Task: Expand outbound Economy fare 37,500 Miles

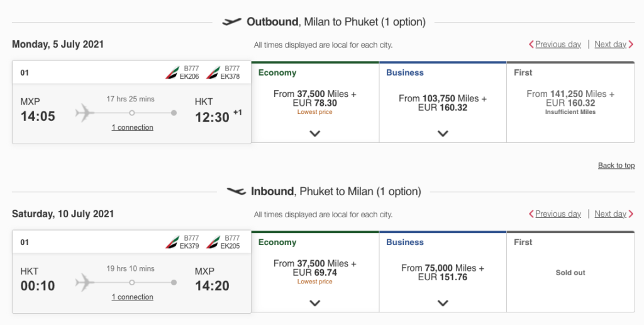Action: tap(315, 134)
